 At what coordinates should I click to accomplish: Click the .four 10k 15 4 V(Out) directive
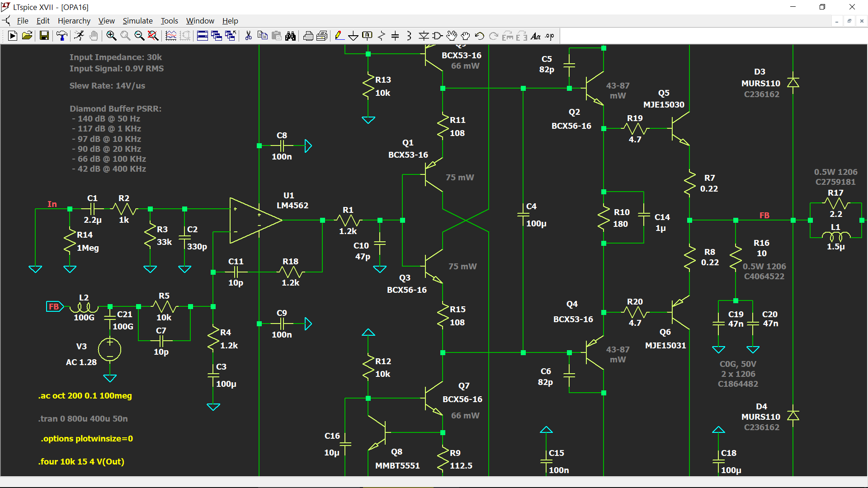point(81,461)
